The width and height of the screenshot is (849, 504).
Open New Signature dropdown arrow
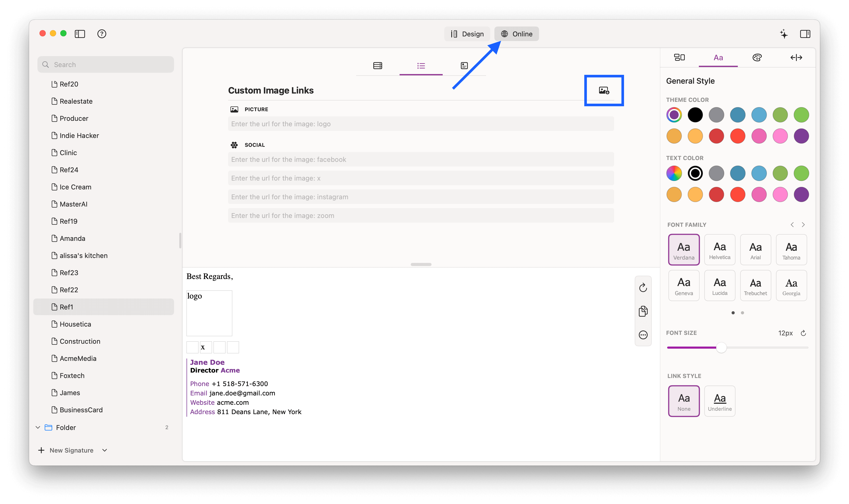click(x=105, y=450)
